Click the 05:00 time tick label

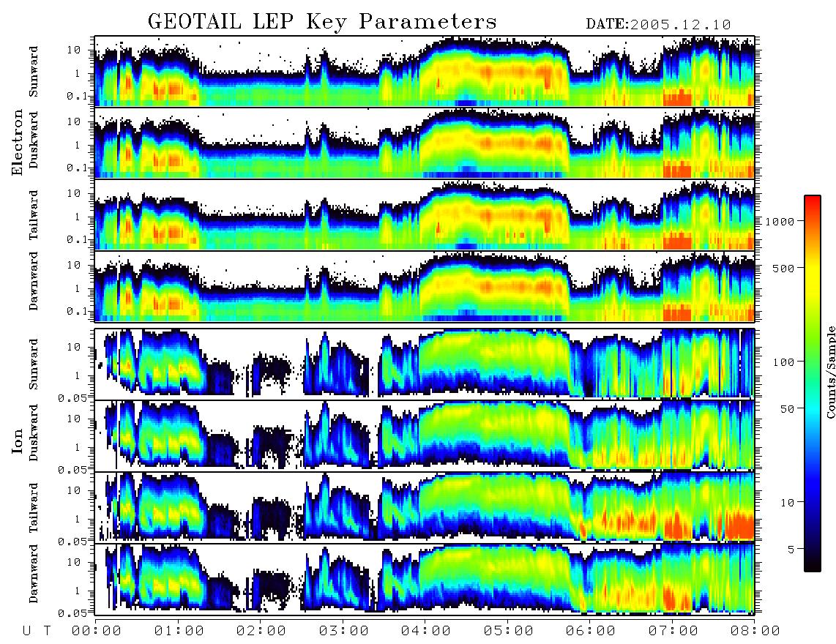point(509,632)
